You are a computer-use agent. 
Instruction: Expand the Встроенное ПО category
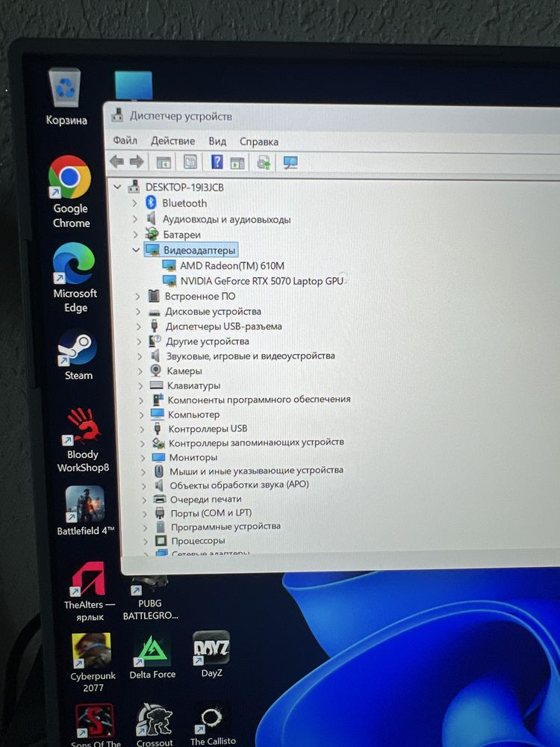tap(137, 297)
